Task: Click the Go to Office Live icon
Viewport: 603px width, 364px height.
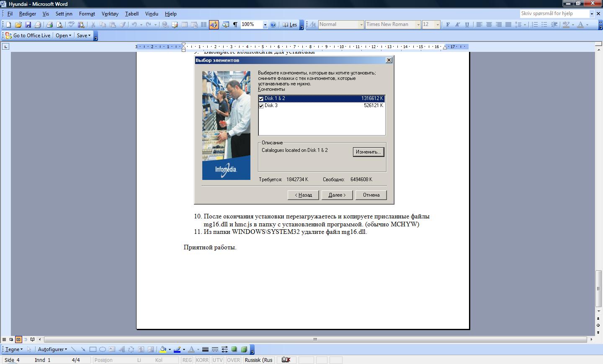Action: (x=8, y=36)
